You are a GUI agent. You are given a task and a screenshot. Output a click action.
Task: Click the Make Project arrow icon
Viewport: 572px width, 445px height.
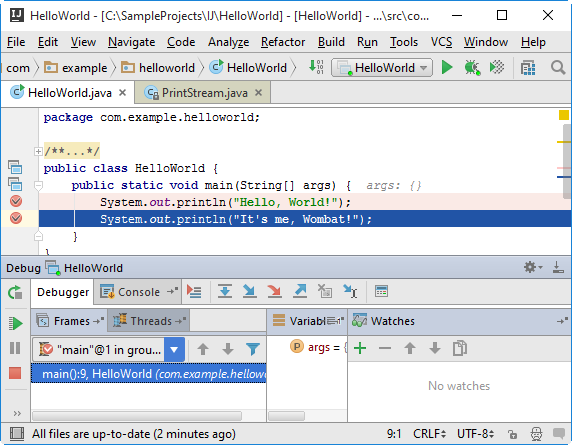[x=316, y=67]
